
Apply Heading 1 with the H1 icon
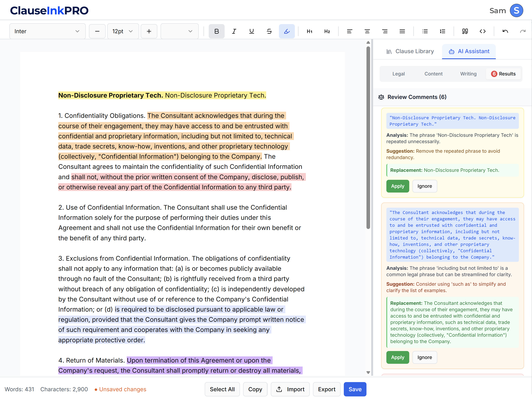(x=310, y=31)
